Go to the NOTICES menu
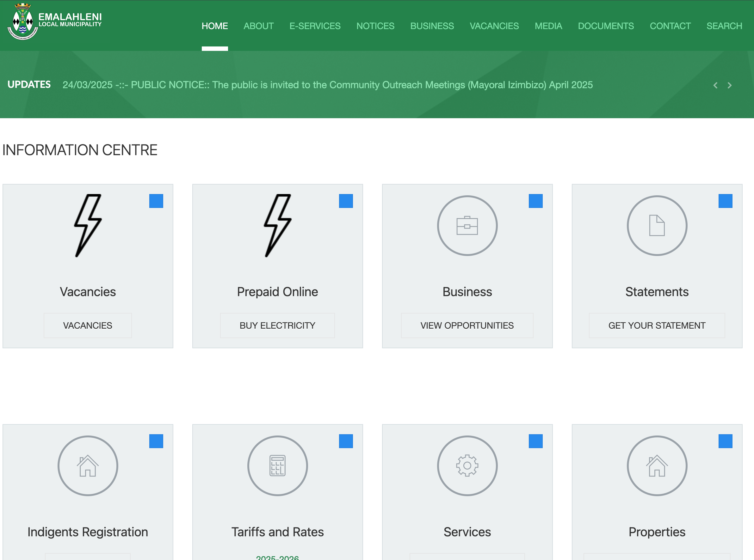The width and height of the screenshot is (754, 560). tap(375, 26)
